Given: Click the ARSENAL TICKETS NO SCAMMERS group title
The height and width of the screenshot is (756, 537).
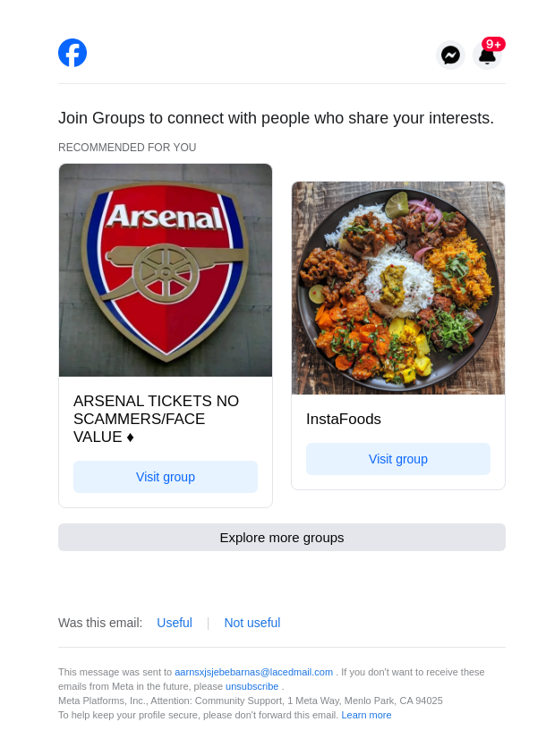Looking at the screenshot, I should coord(157,419).
